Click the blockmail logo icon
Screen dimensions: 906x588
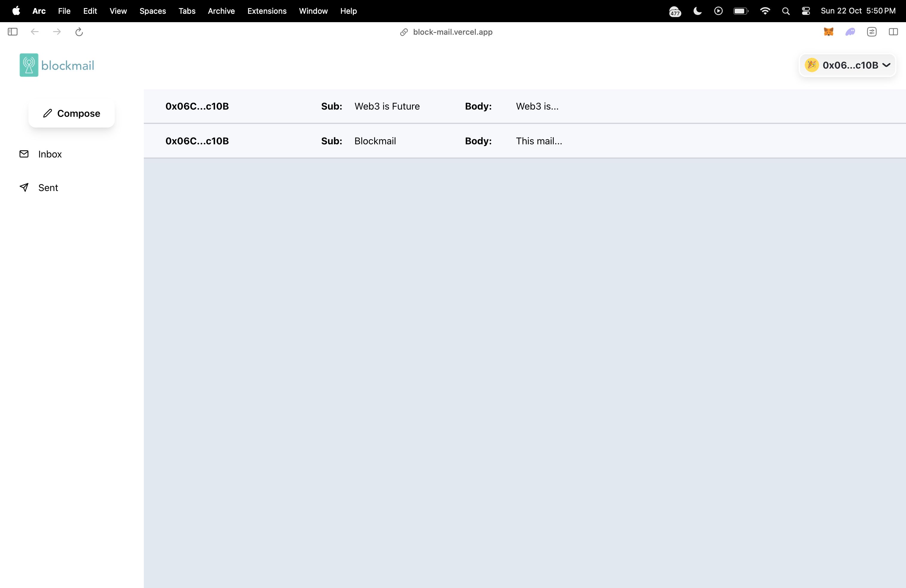click(x=29, y=65)
